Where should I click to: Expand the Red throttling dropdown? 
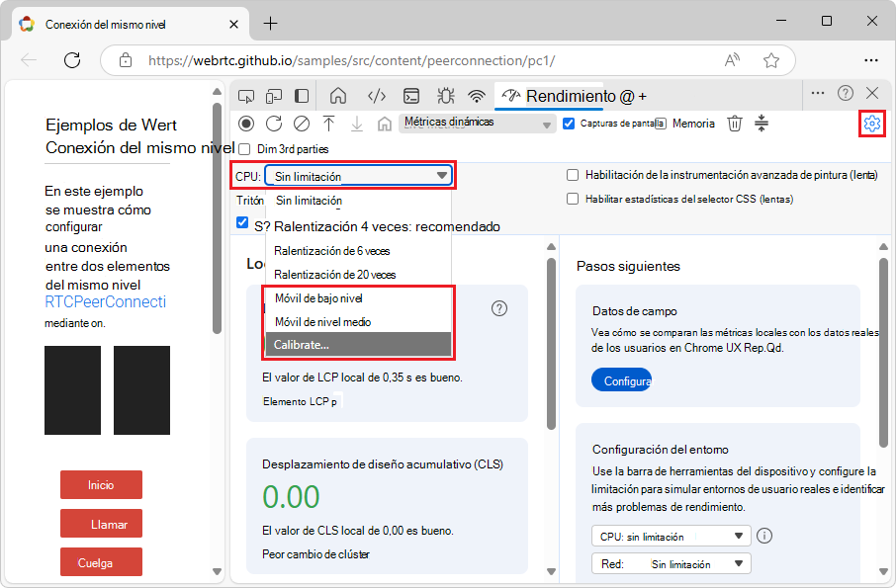pos(671,562)
